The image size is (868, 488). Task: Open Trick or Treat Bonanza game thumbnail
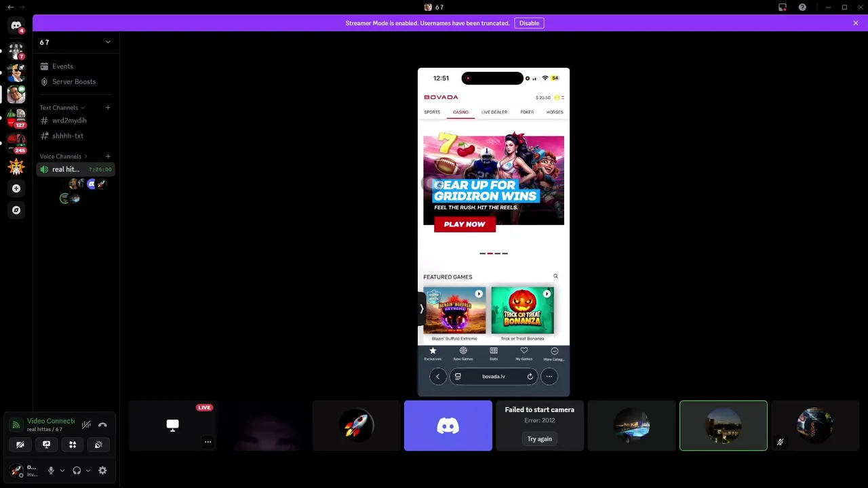coord(522,310)
